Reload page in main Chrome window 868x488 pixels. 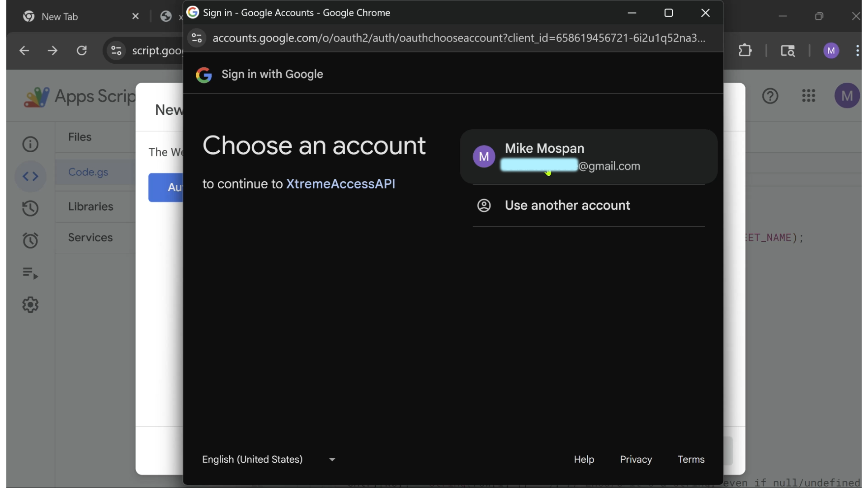click(82, 51)
